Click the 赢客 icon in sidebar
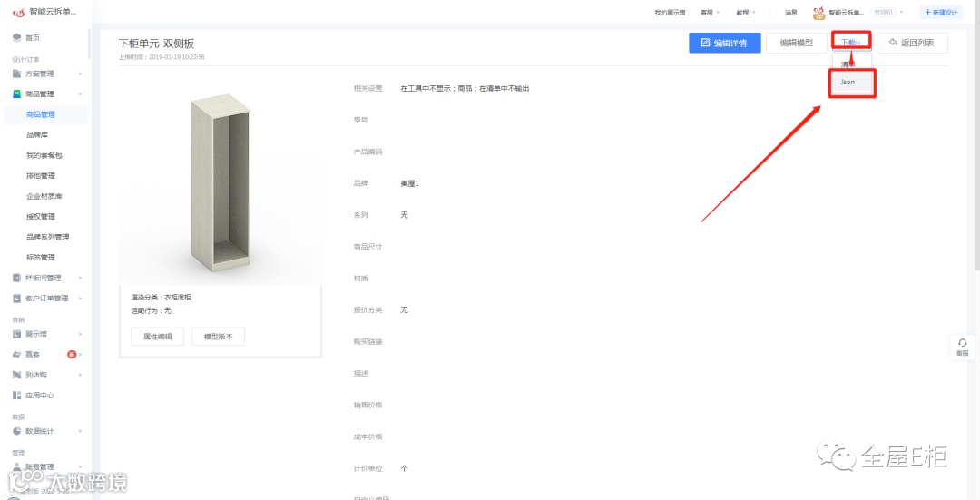 point(17,355)
